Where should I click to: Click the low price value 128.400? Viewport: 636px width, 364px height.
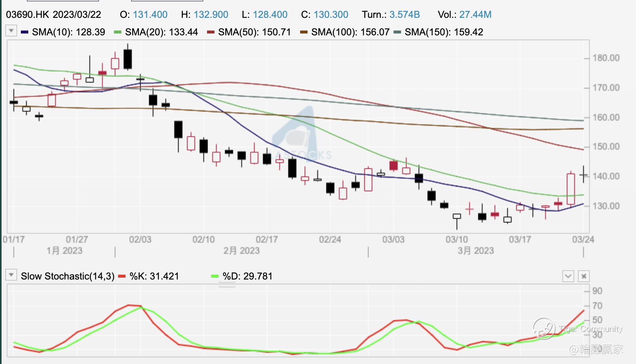270,15
